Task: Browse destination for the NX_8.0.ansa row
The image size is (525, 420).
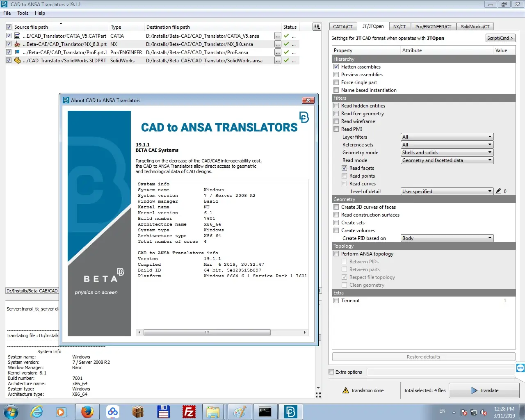Action: [x=278, y=44]
